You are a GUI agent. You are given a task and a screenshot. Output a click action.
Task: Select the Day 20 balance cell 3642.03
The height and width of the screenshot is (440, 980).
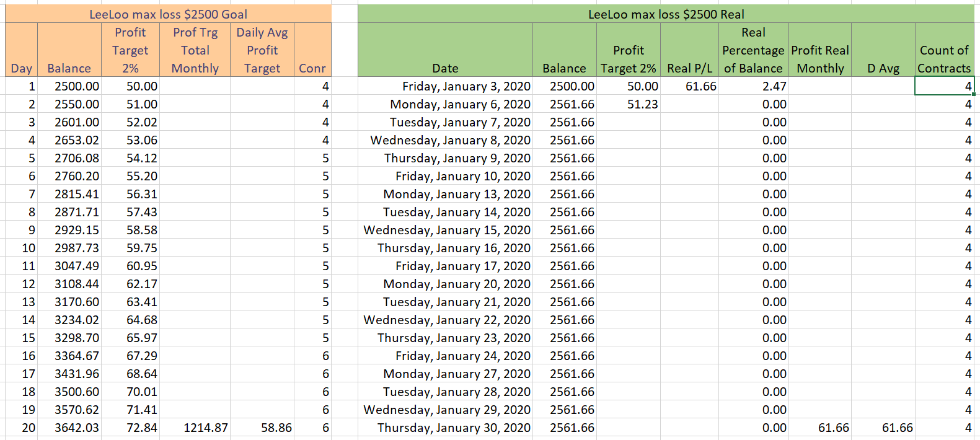click(69, 428)
